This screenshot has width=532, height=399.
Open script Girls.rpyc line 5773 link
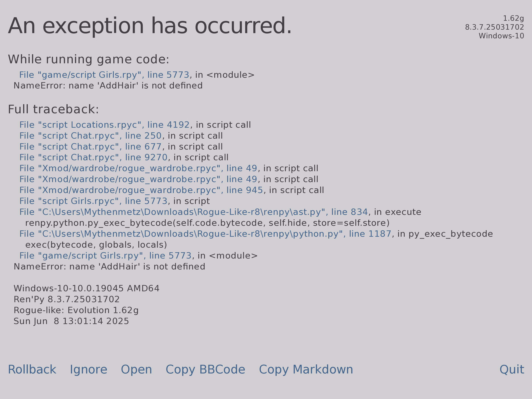coord(93,201)
